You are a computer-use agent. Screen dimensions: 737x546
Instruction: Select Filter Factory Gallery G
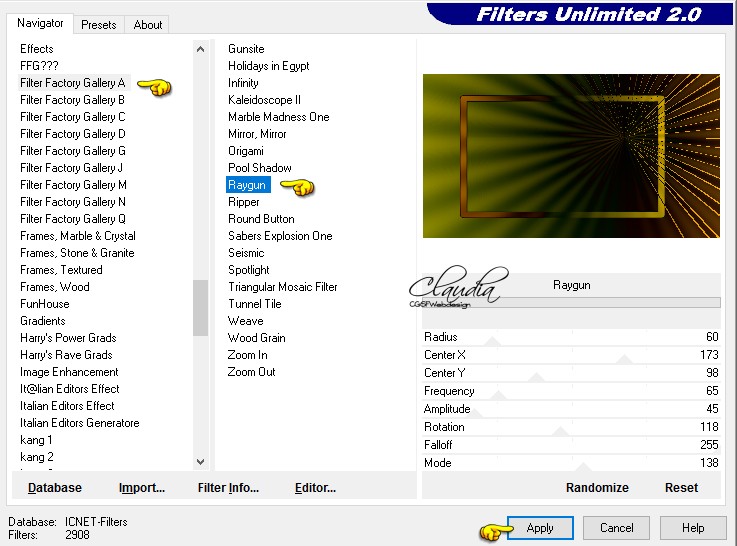pos(72,151)
